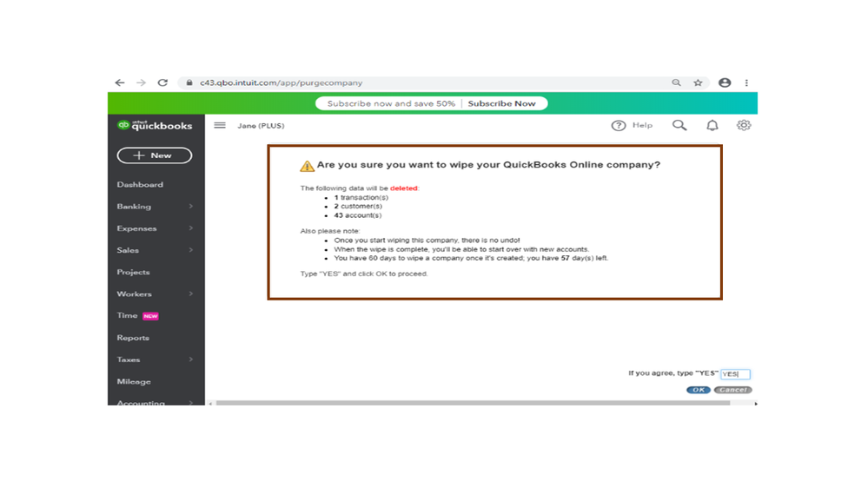Click the padlock icon in address bar
Image resolution: width=868 pixels, height=488 pixels.
(189, 82)
